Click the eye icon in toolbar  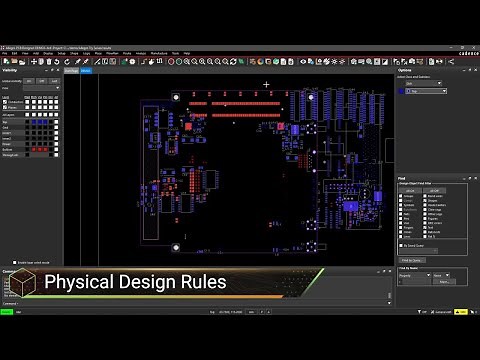[303, 62]
